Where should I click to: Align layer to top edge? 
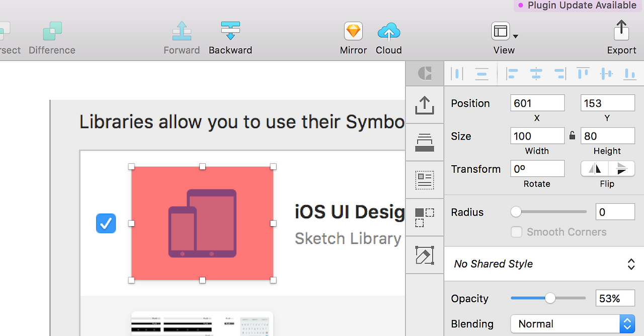click(583, 74)
